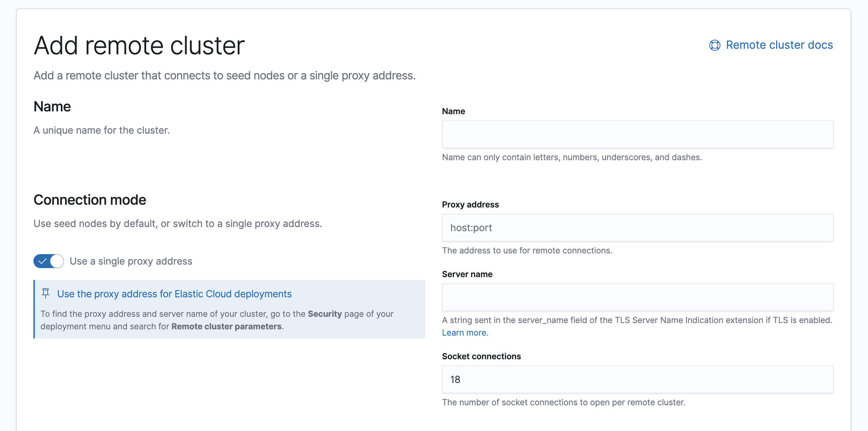Click the bold 'Remote cluster parameters' text

pyautogui.click(x=226, y=327)
